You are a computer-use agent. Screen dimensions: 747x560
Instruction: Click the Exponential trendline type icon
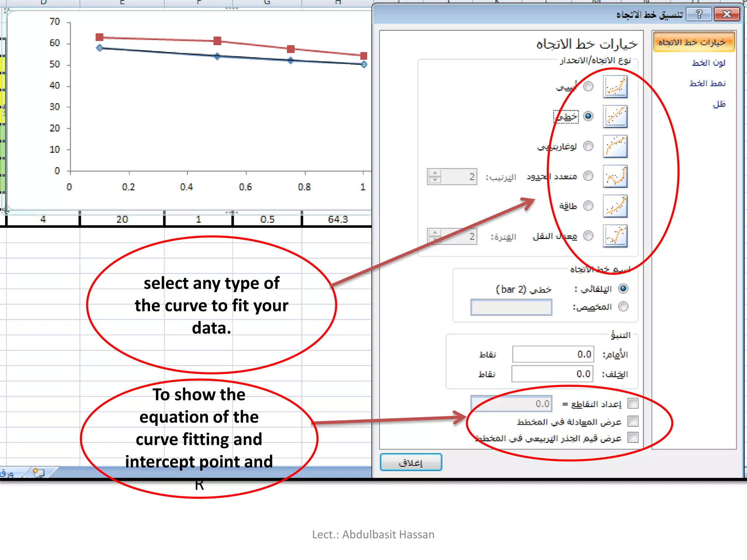(615, 87)
